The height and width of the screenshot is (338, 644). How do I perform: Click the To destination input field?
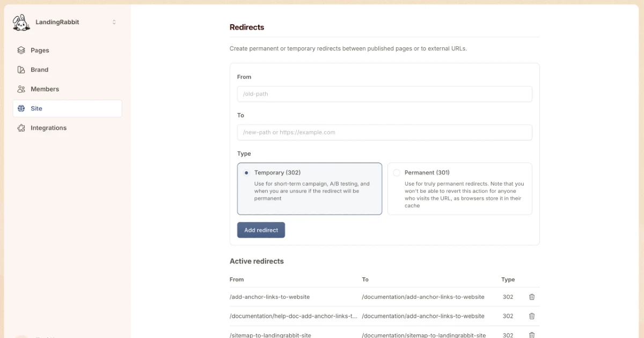tap(384, 133)
